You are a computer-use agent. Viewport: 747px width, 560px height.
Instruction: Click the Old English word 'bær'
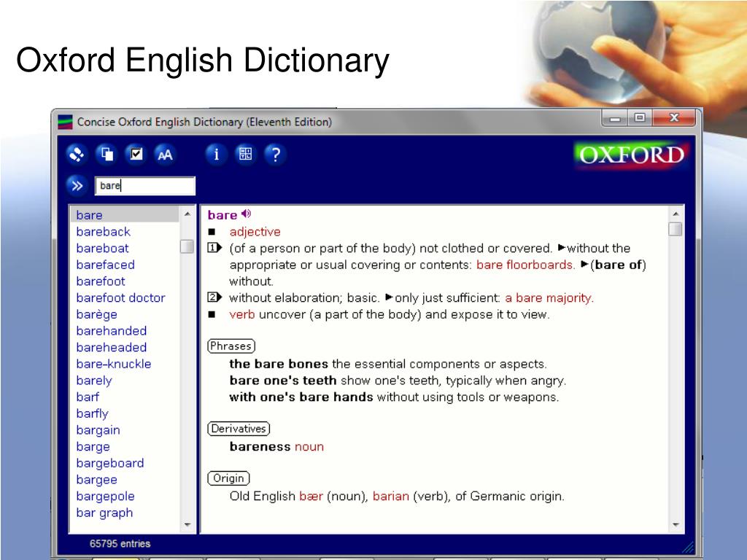pos(311,497)
